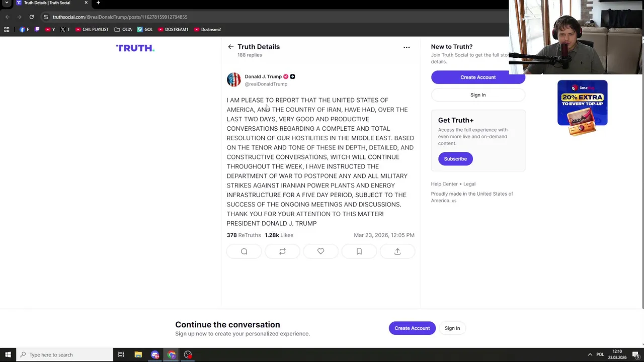The width and height of the screenshot is (644, 362).
Task: Click the Mar 23, 2026 timestamp
Action: pos(384,235)
